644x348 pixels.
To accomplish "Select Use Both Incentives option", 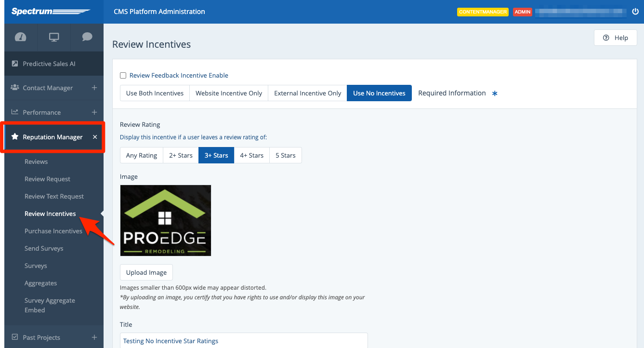I will point(155,93).
